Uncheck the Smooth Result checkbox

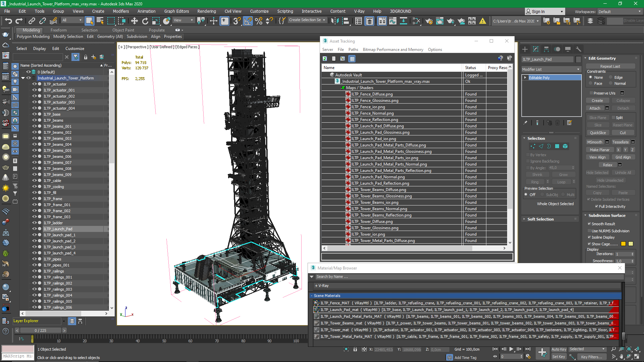tap(589, 224)
